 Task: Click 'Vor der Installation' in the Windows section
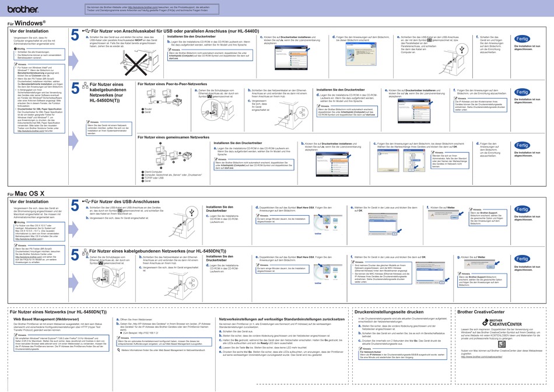[x=29, y=31]
